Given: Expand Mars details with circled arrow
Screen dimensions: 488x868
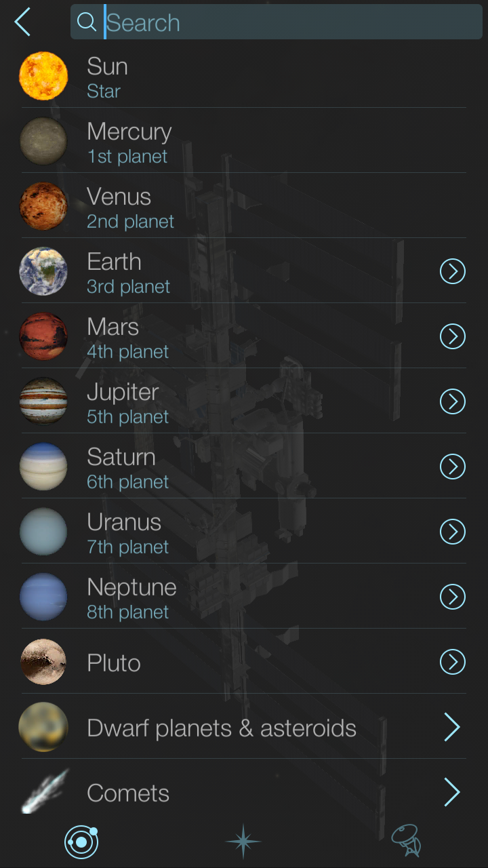Looking at the screenshot, I should (453, 337).
